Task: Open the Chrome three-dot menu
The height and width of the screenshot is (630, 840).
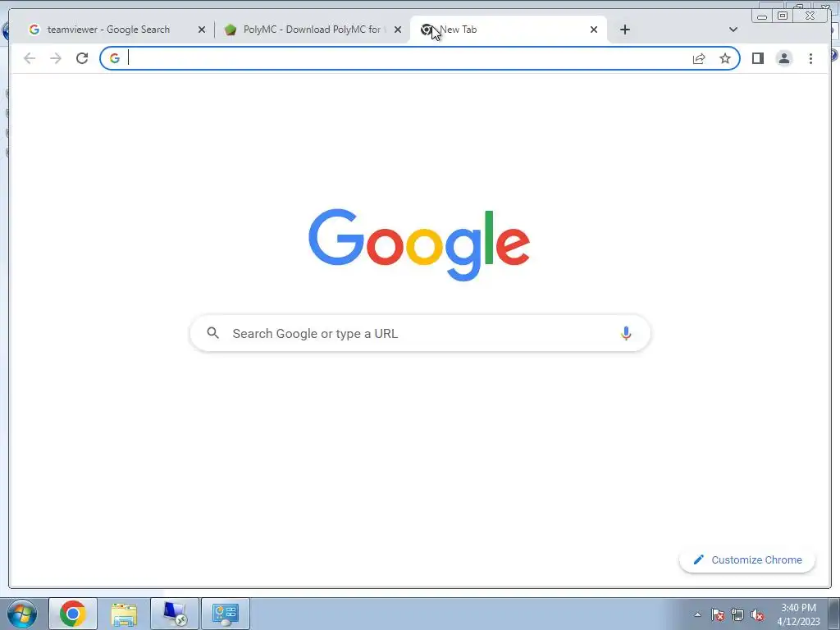Action: (810, 58)
